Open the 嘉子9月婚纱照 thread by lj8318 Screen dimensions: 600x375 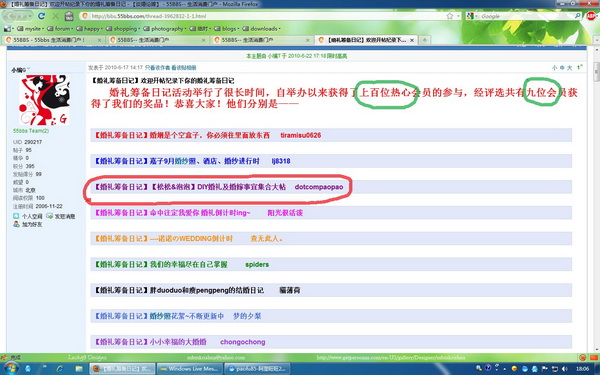[x=192, y=161]
